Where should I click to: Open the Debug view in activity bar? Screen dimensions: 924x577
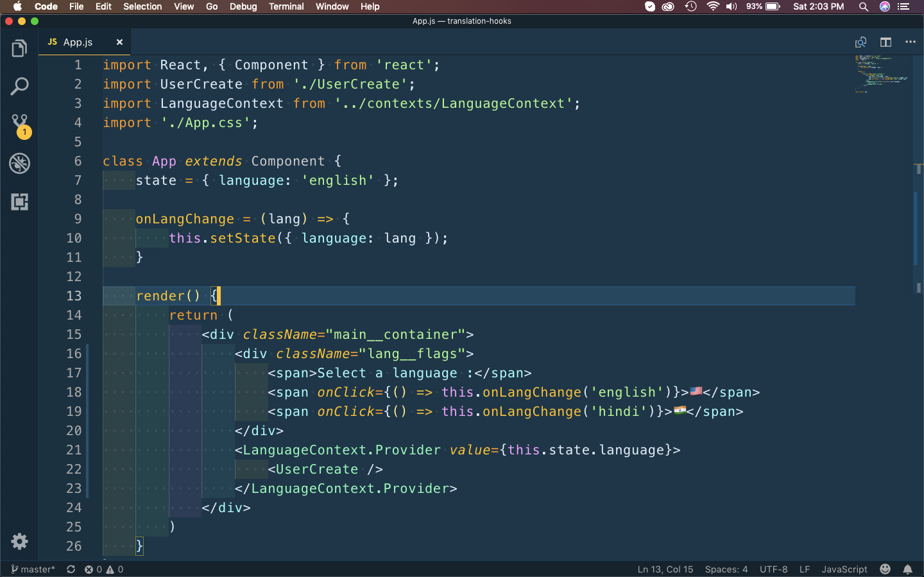19,163
